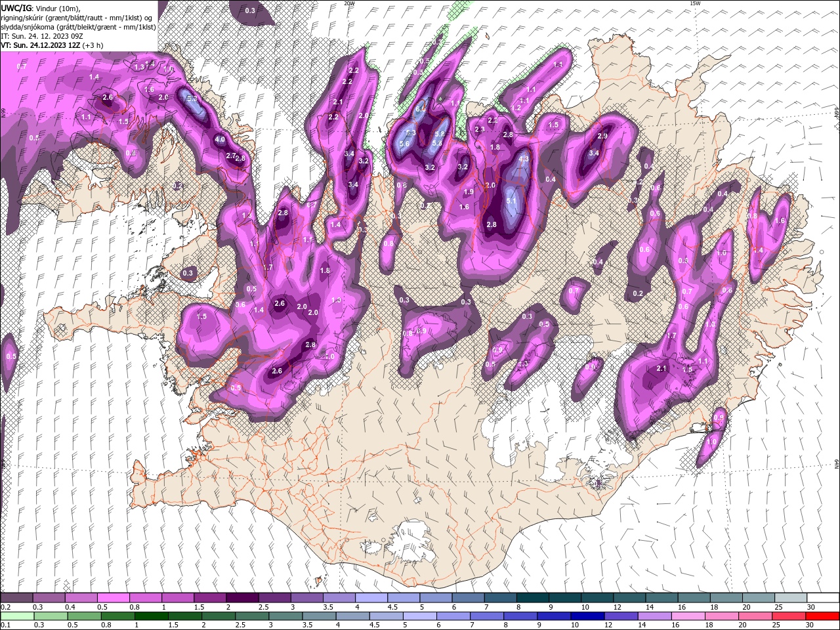Click the bright red swatch after 30 on the lower scale
The height and width of the screenshot is (630, 840).
(x=823, y=616)
